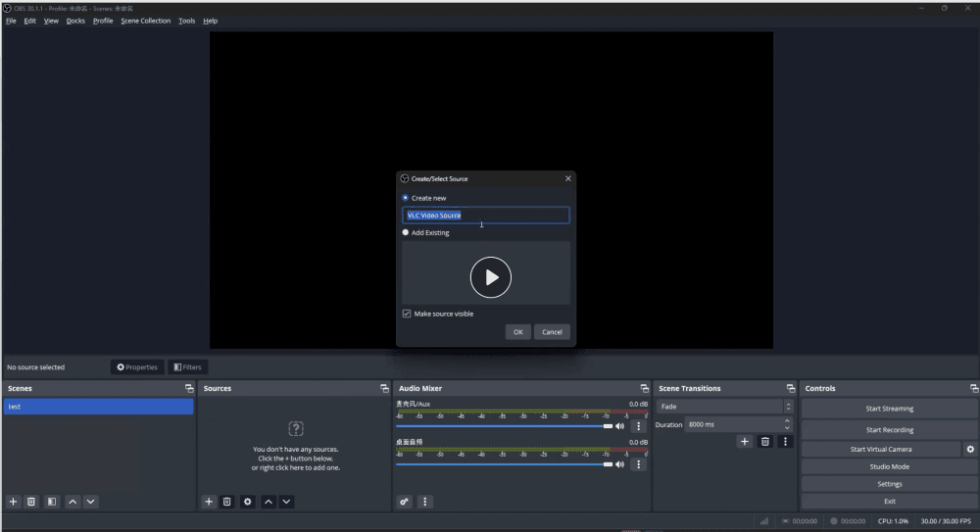Open scene filters icon in Scenes panel
980x532 pixels.
(52, 502)
